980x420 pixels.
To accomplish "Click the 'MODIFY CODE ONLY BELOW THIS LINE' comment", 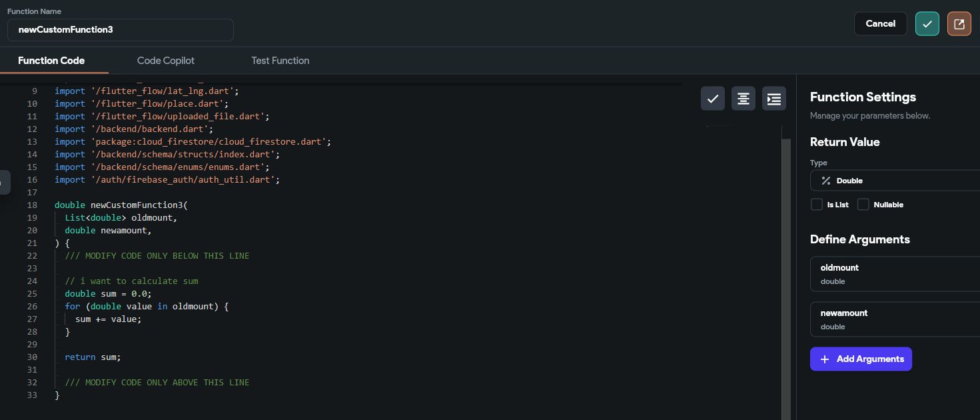I will point(157,255).
